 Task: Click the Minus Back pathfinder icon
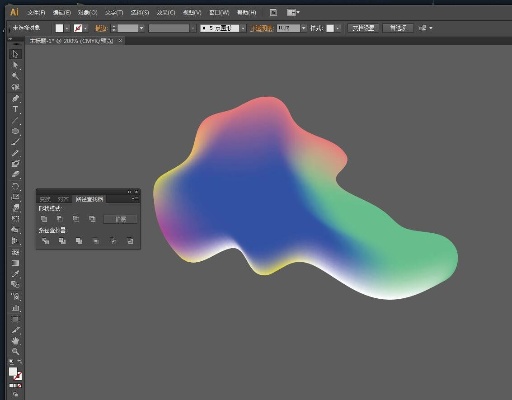click(130, 241)
